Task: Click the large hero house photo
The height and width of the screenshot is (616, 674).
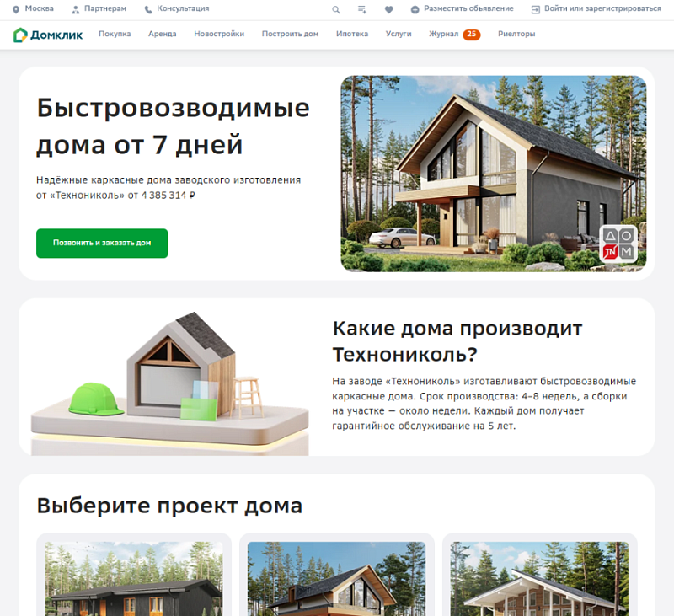Action: pos(494,174)
